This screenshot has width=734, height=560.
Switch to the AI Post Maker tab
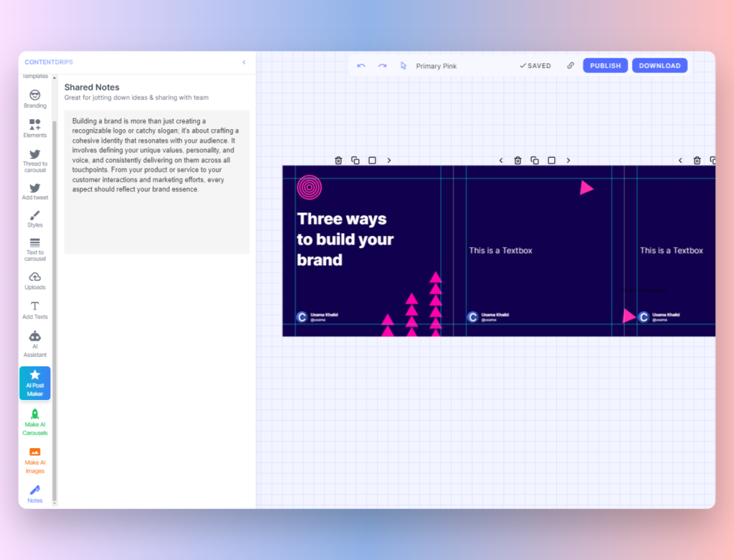point(34,383)
